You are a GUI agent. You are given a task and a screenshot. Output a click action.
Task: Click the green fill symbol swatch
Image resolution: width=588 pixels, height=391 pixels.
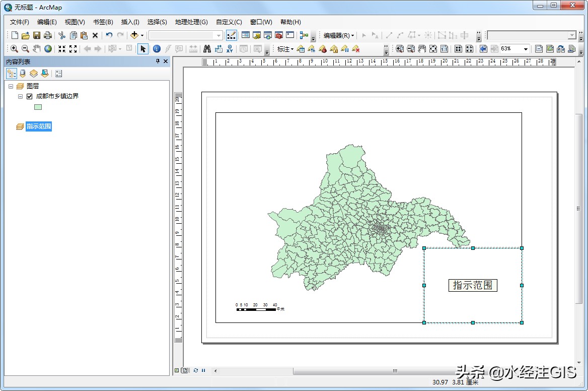click(x=38, y=107)
